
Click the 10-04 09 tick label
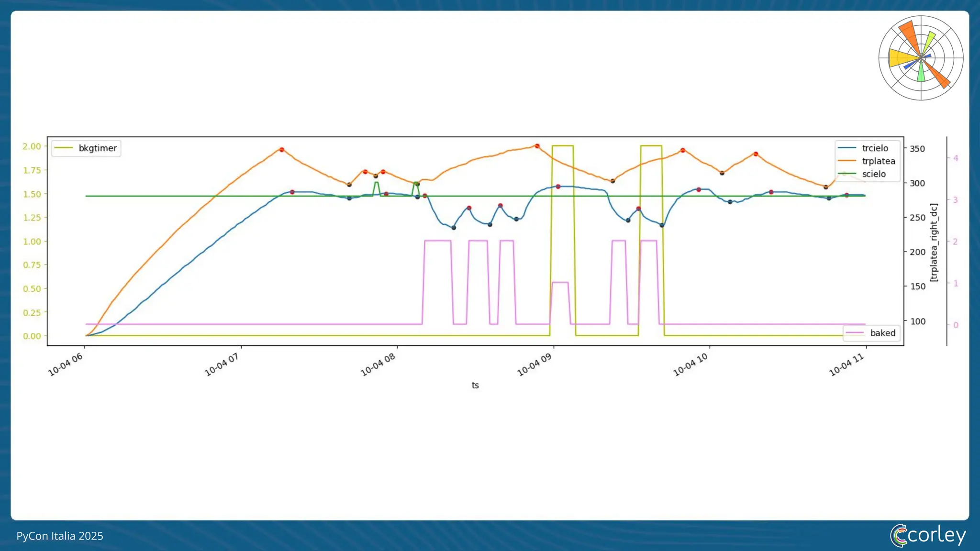535,365
